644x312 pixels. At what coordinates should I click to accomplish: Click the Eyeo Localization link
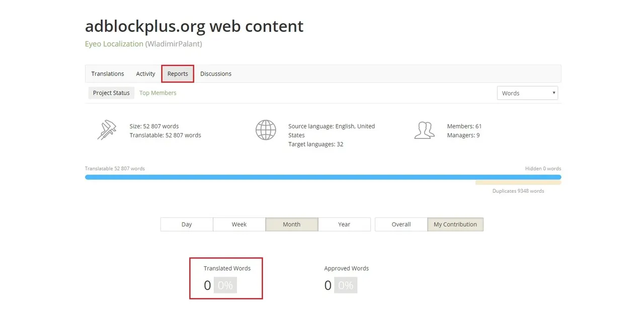[114, 44]
